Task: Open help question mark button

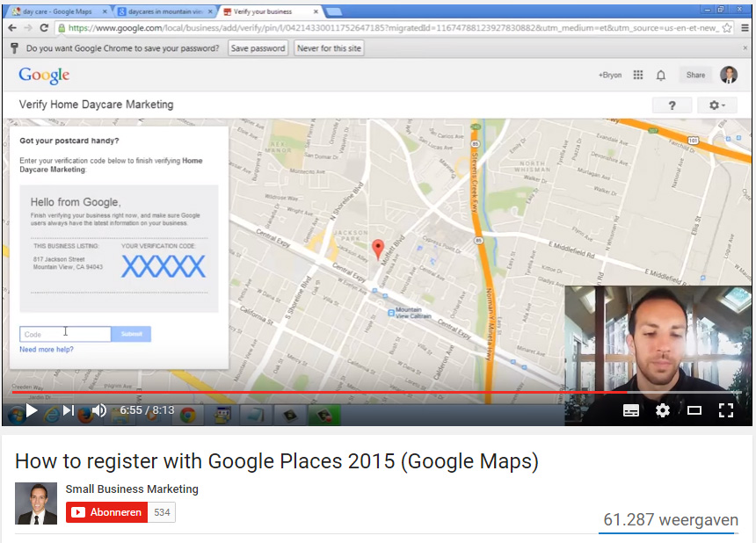Action: click(672, 105)
